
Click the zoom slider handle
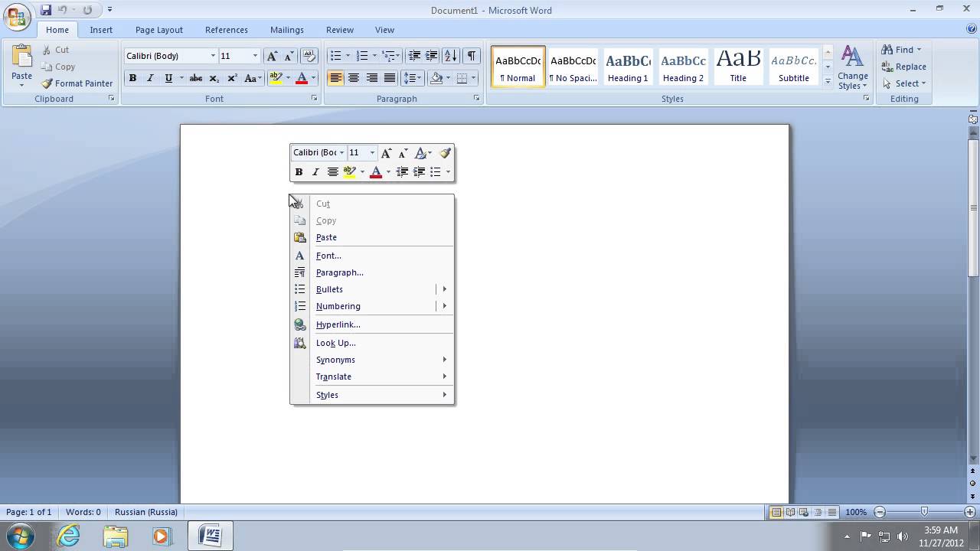click(x=924, y=512)
